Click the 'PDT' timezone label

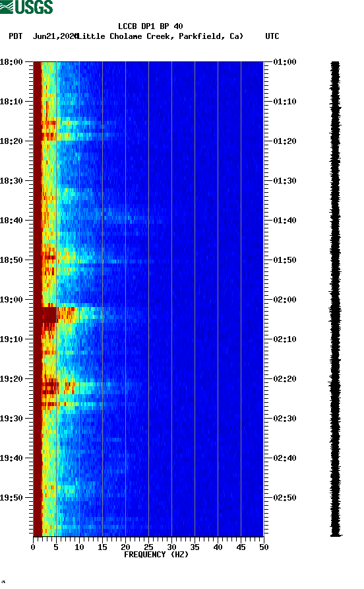click(x=16, y=36)
